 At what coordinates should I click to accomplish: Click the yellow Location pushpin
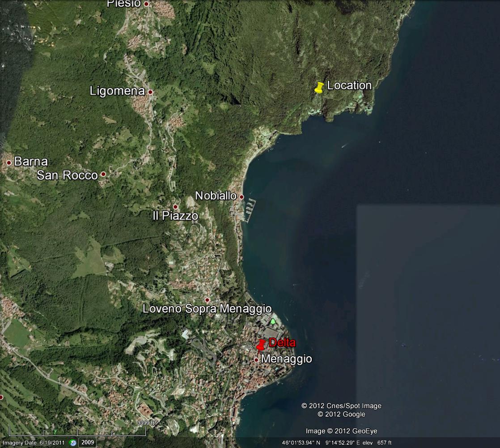coord(319,88)
